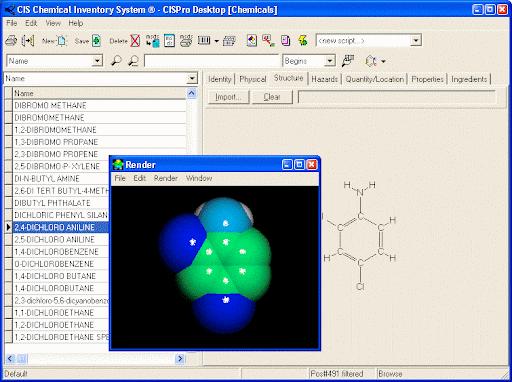Viewport: 512px width, 382px height.
Task: Expand the Name search field dropdown
Action: (97, 61)
